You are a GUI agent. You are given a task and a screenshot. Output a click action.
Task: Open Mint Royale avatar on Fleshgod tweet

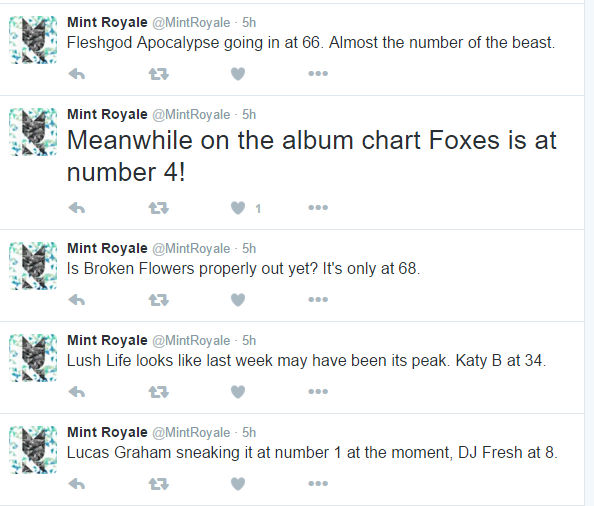(33, 40)
